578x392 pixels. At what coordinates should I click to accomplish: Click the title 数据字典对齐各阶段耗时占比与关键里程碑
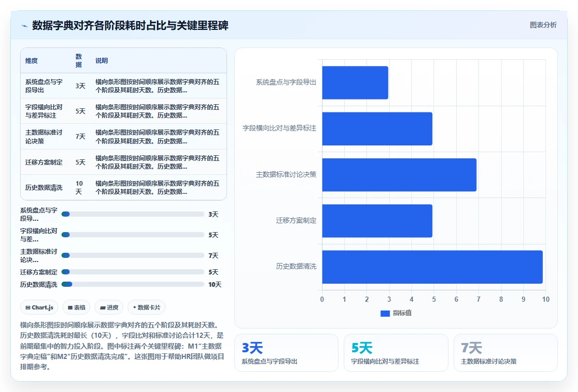pos(130,25)
